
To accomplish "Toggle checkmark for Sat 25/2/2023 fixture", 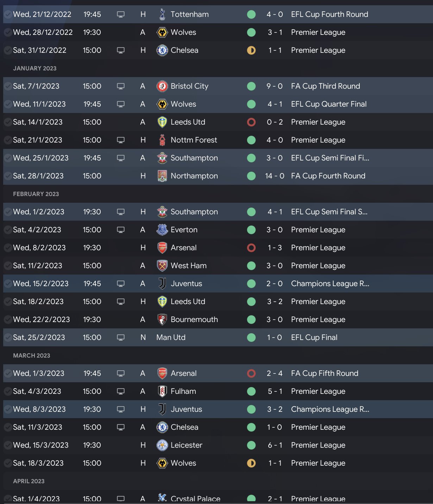I will click(7, 338).
